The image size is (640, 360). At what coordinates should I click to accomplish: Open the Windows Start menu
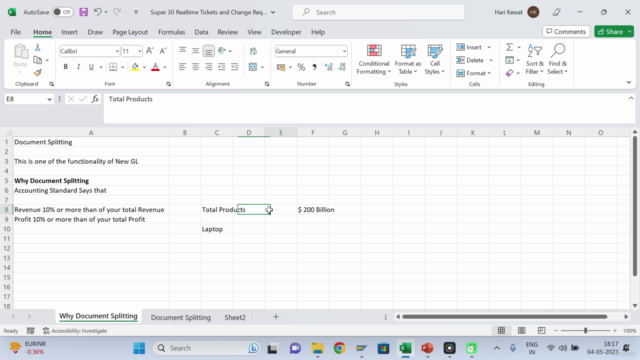click(139, 348)
